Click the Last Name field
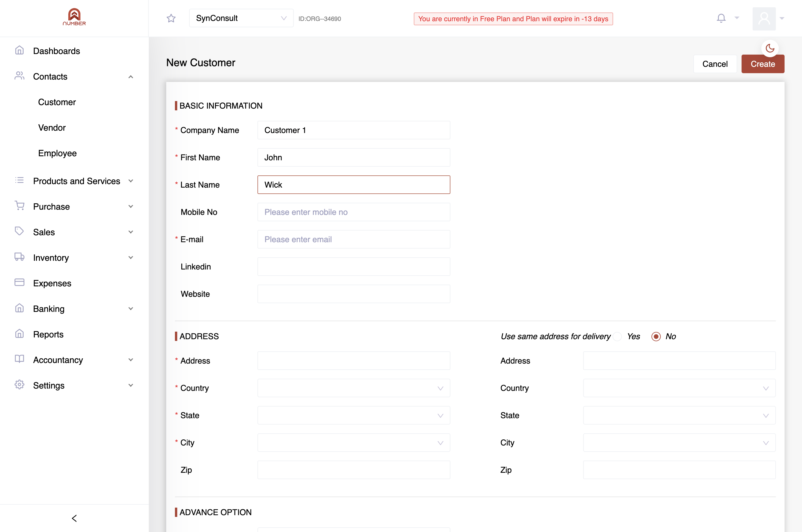 tap(354, 185)
